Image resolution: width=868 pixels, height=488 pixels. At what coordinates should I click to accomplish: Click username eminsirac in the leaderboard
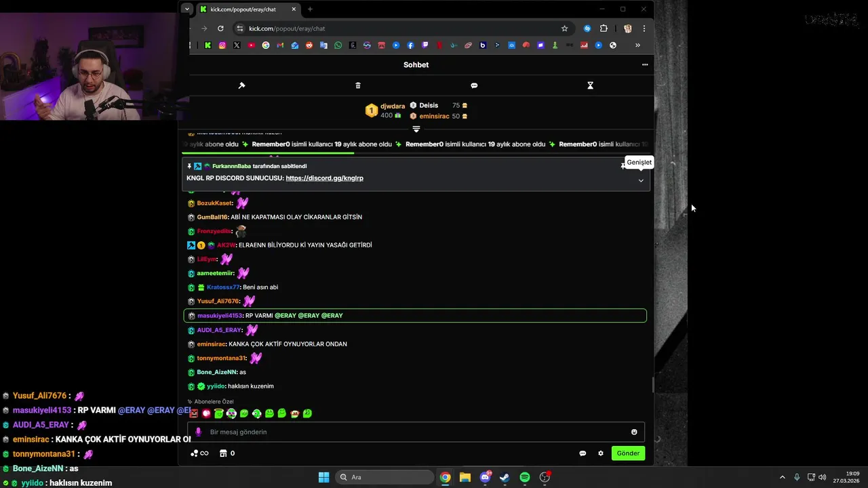[x=434, y=116]
